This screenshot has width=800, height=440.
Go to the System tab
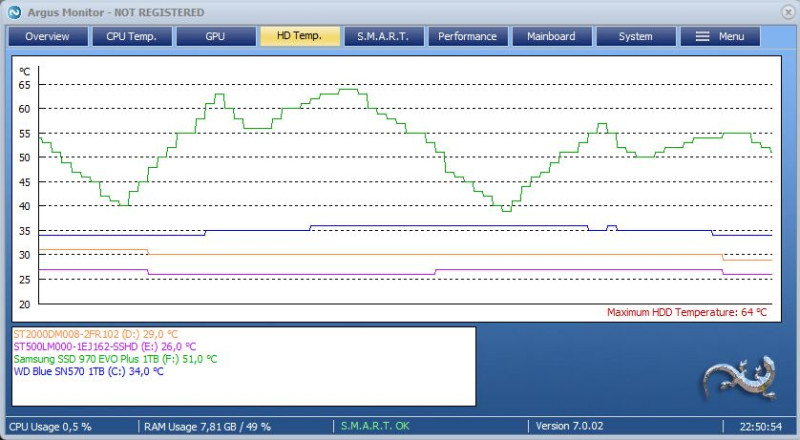coord(636,36)
